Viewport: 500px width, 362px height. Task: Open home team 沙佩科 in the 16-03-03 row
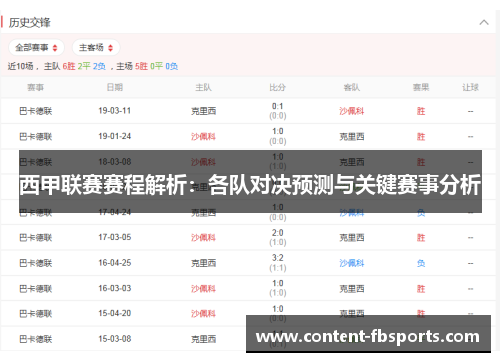click(203, 289)
